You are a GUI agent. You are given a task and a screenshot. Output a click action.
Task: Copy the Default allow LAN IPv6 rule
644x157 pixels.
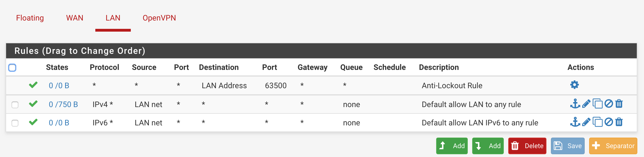coord(597,122)
